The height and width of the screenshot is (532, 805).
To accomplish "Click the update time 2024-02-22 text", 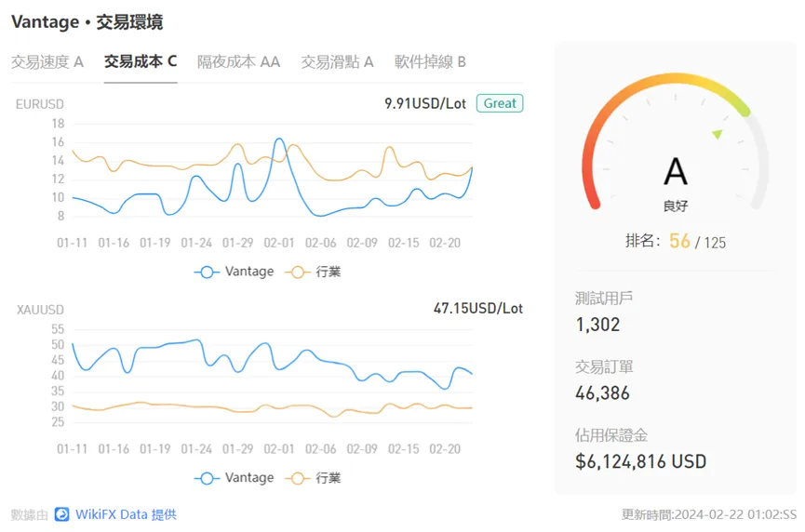I will [709, 514].
